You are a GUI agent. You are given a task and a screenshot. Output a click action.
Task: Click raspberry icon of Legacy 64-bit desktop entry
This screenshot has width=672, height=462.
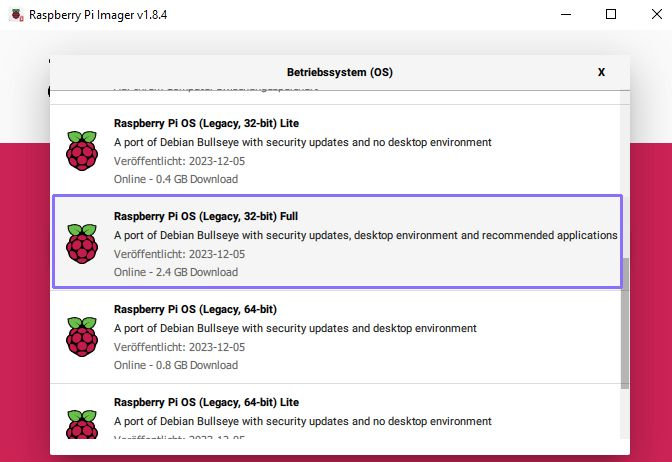point(82,337)
